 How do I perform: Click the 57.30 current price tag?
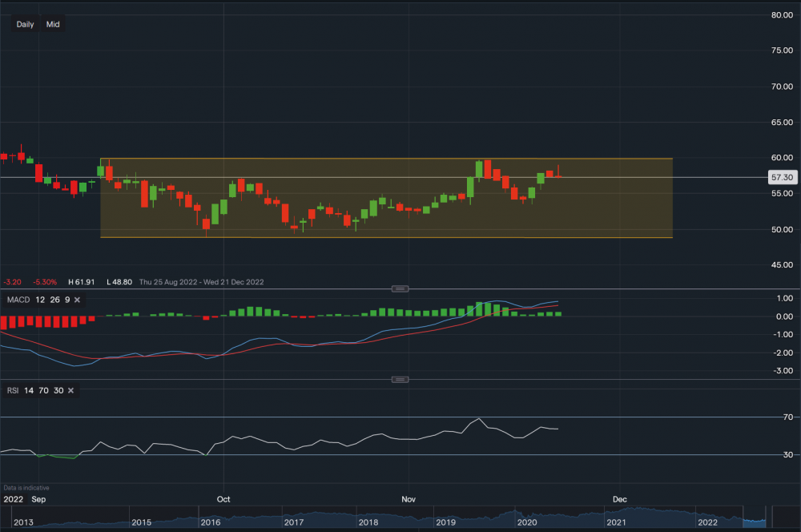pyautogui.click(x=780, y=177)
